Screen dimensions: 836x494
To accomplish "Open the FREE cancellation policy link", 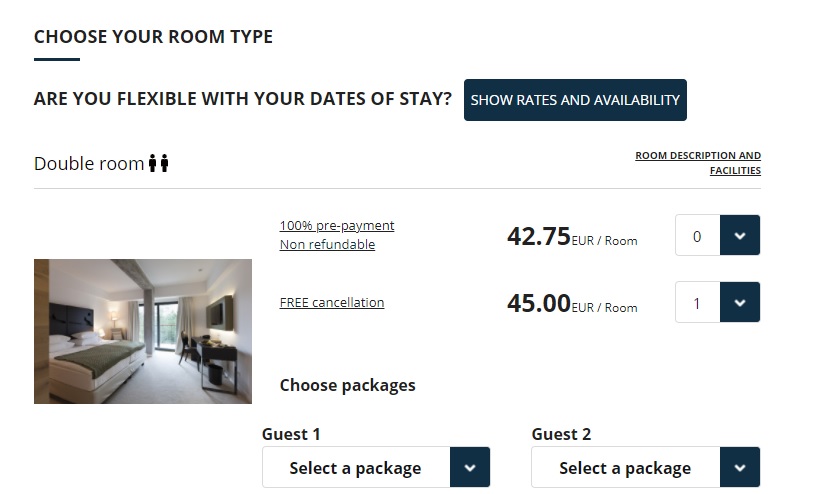I will click(x=332, y=302).
